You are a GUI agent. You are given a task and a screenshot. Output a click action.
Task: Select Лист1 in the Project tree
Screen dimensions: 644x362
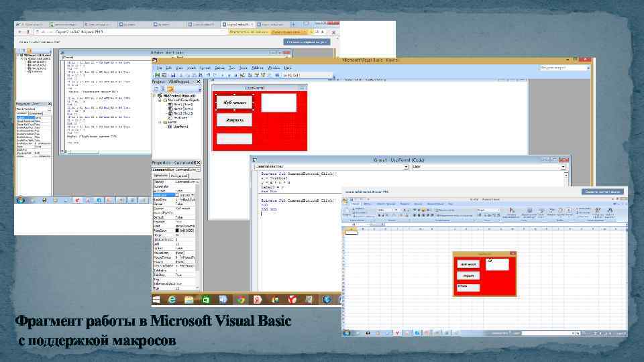click(183, 105)
